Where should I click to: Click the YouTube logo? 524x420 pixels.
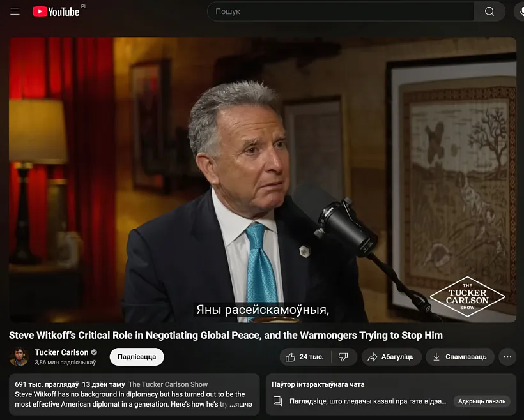coord(56,11)
